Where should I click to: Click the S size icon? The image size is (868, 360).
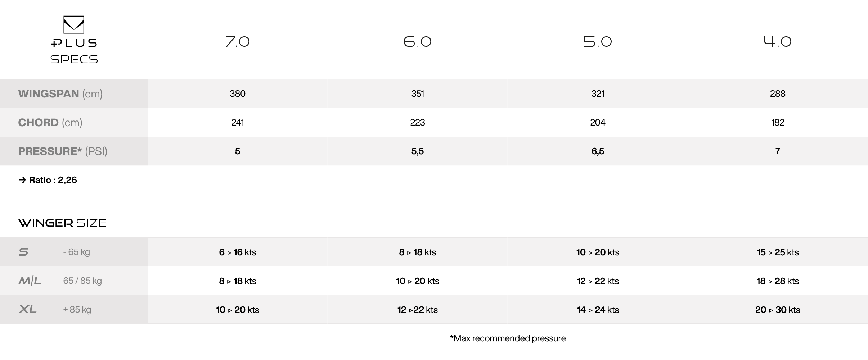click(x=23, y=252)
